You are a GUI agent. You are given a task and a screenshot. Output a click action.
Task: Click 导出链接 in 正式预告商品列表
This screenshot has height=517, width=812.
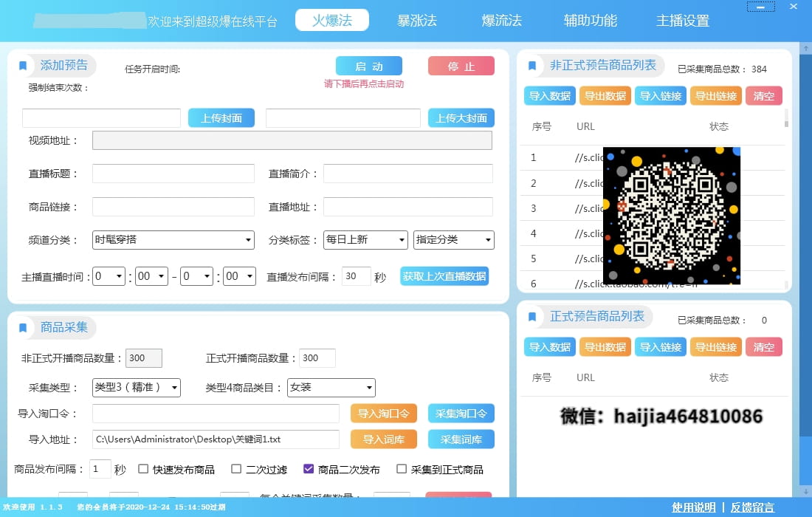tap(716, 347)
